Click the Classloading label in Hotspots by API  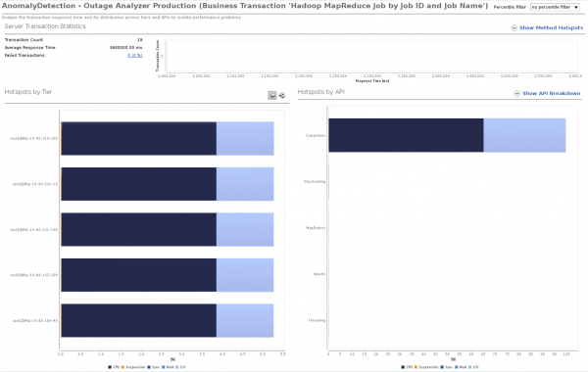pos(315,182)
